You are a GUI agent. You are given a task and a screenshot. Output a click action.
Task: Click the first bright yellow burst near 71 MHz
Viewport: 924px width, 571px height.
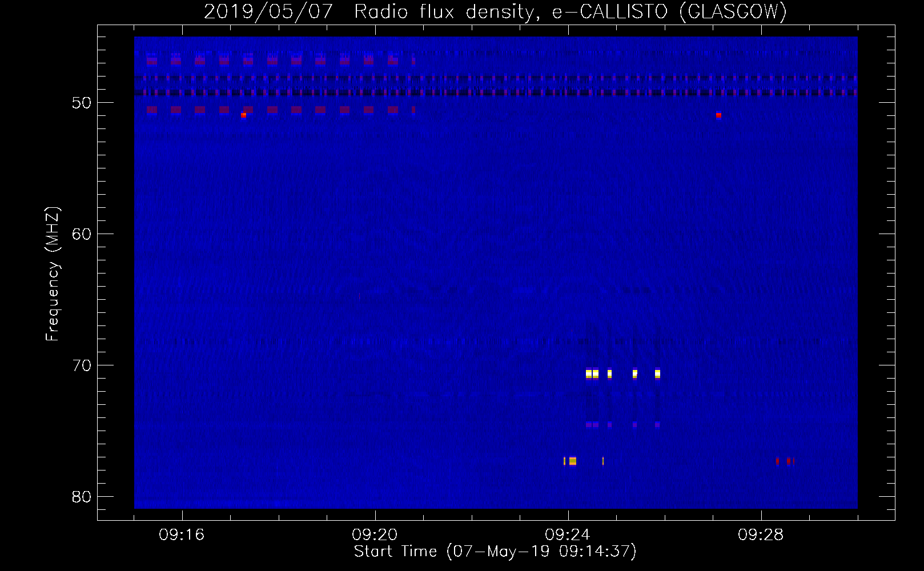coord(589,374)
